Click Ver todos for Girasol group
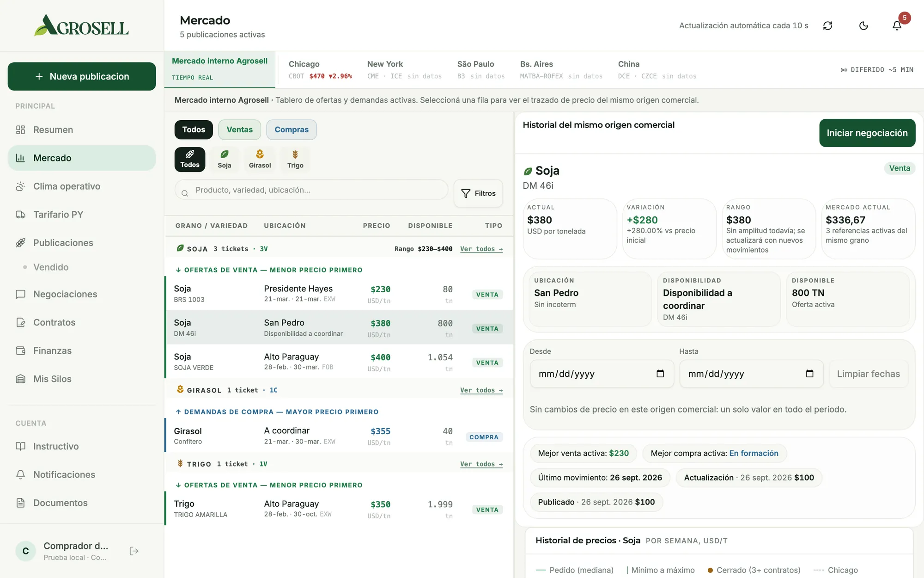Image resolution: width=924 pixels, height=578 pixels. pos(481,390)
